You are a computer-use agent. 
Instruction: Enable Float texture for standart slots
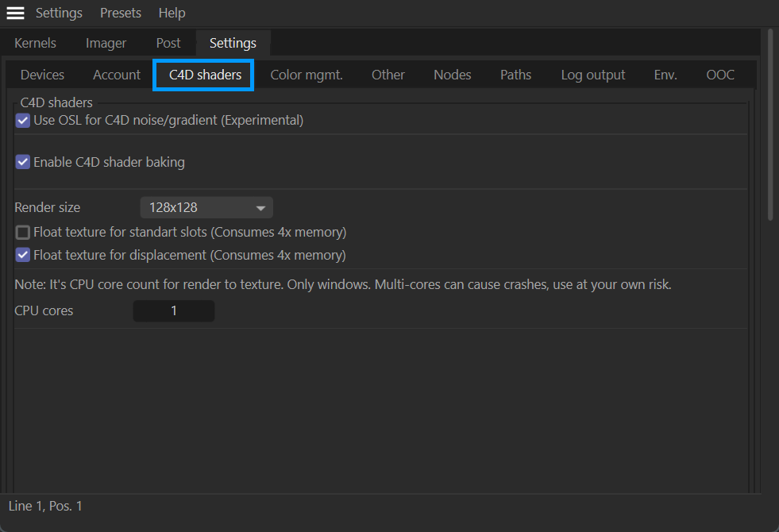click(x=23, y=233)
